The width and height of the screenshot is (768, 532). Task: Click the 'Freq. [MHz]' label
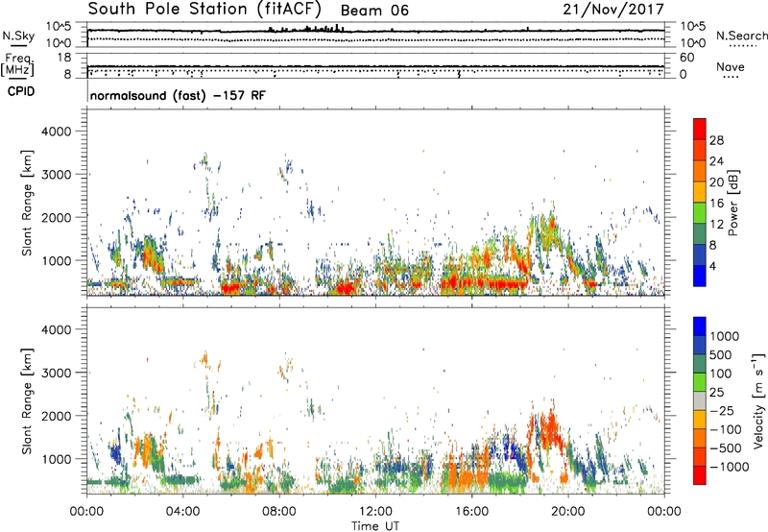(17, 65)
